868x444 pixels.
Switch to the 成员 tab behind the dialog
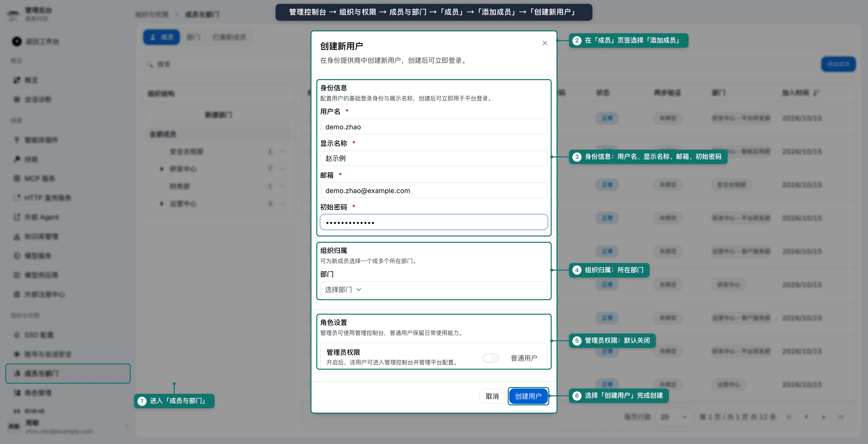coord(161,37)
